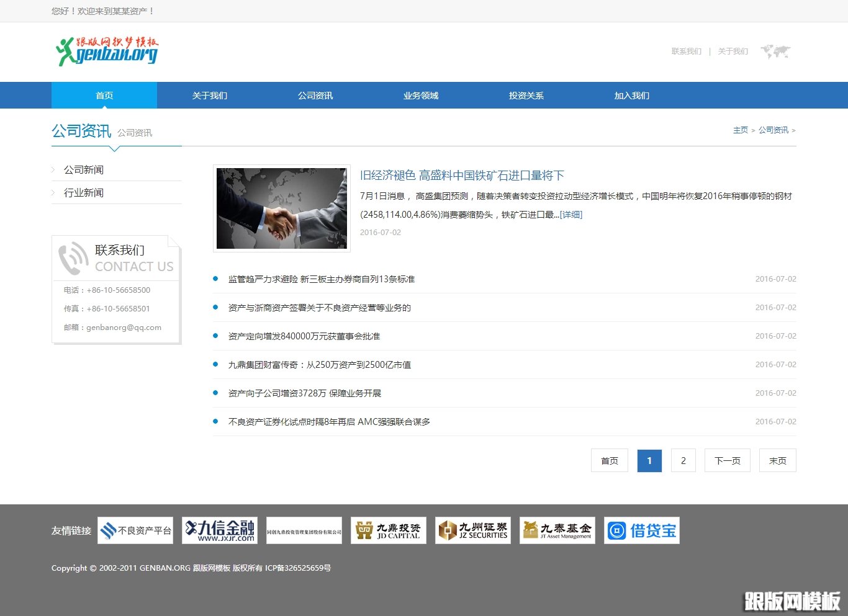Click the genban.org site logo
Viewport: 848px width, 616px height.
[x=106, y=51]
